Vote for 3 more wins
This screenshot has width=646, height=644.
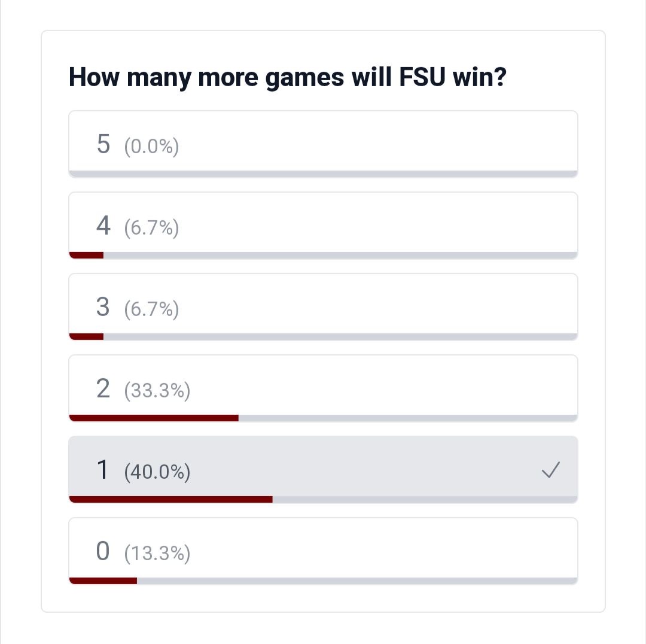[x=324, y=307]
